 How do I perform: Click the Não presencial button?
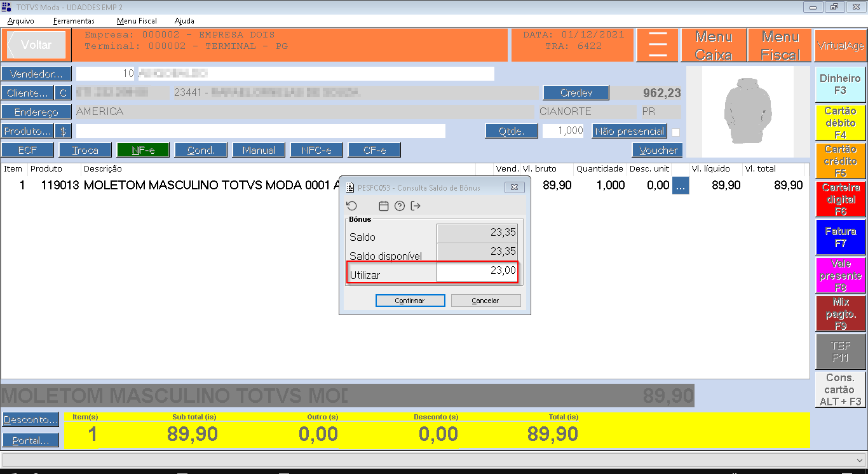(x=630, y=132)
